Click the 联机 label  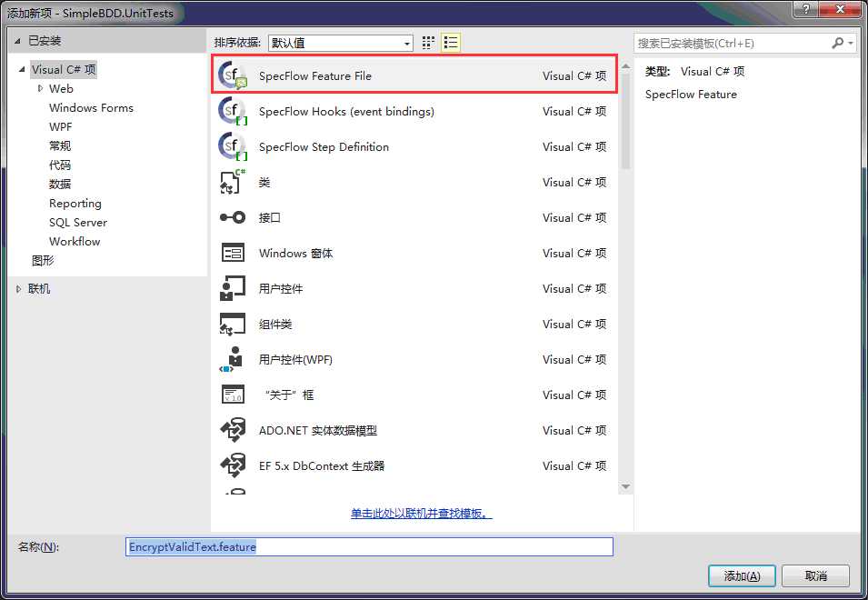(x=39, y=289)
